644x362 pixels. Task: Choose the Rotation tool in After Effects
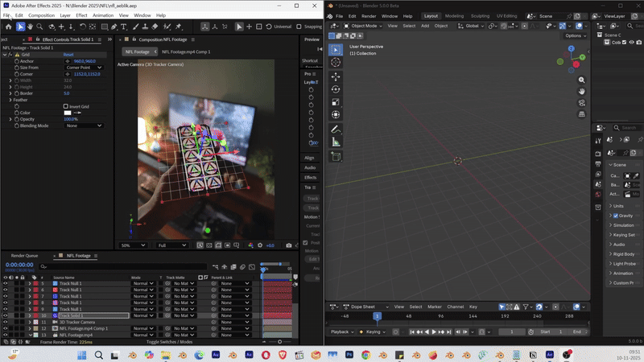83,27
